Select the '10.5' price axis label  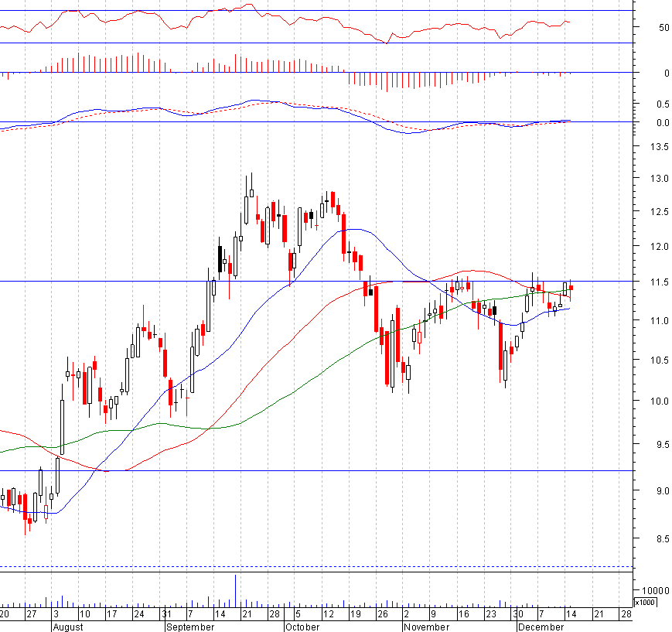(x=660, y=360)
